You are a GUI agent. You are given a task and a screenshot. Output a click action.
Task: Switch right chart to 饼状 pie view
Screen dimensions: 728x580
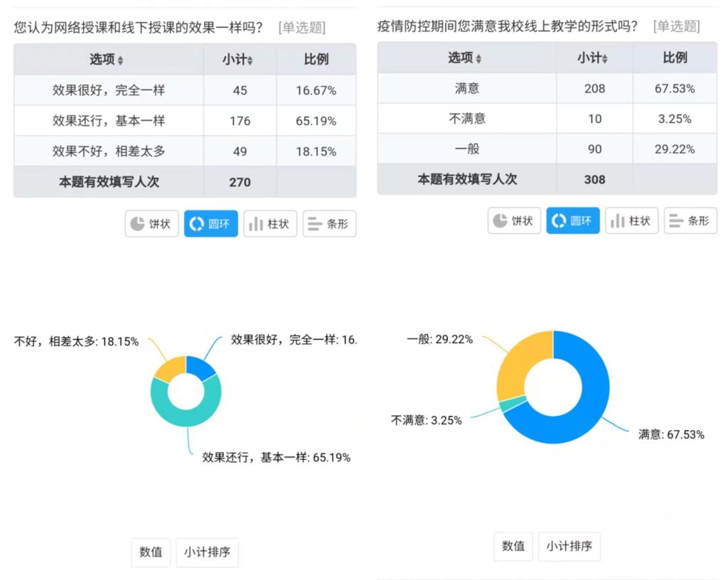click(514, 221)
